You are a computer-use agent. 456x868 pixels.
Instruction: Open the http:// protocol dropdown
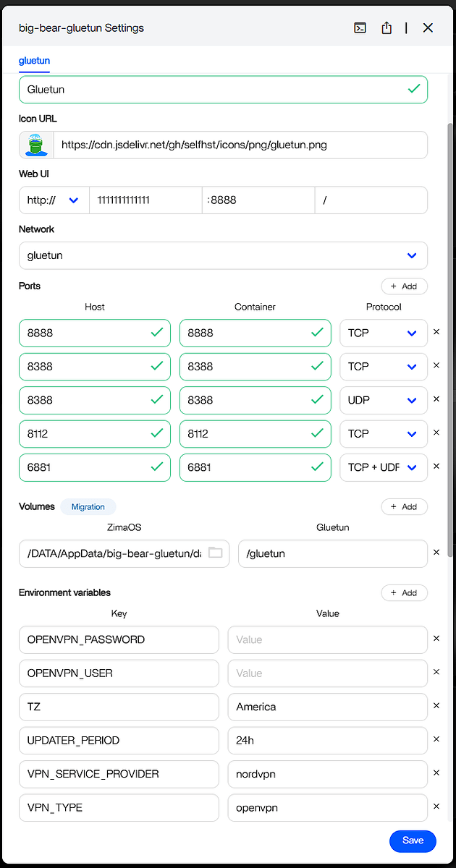(54, 200)
